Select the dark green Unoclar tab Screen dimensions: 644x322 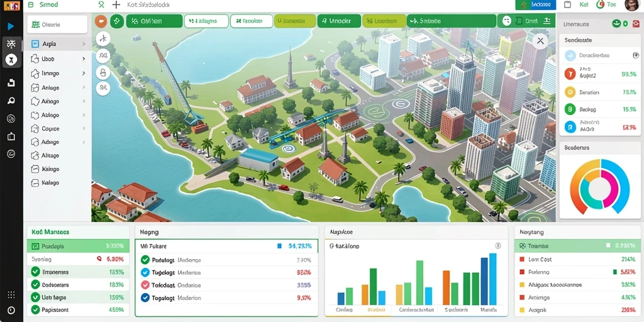[339, 21]
